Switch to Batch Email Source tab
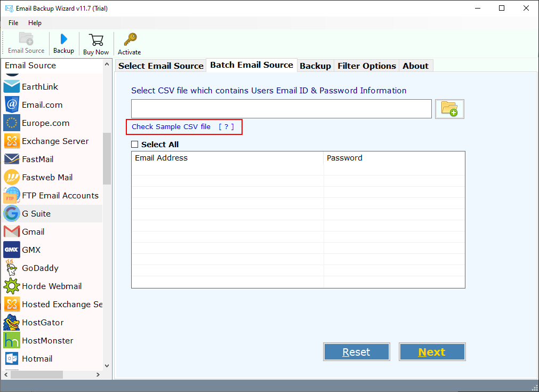The width and height of the screenshot is (539, 392). click(x=252, y=65)
